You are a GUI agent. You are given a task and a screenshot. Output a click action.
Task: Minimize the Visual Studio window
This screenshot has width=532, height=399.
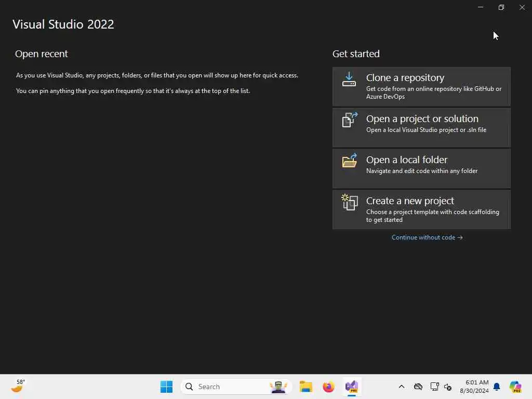point(481,7)
